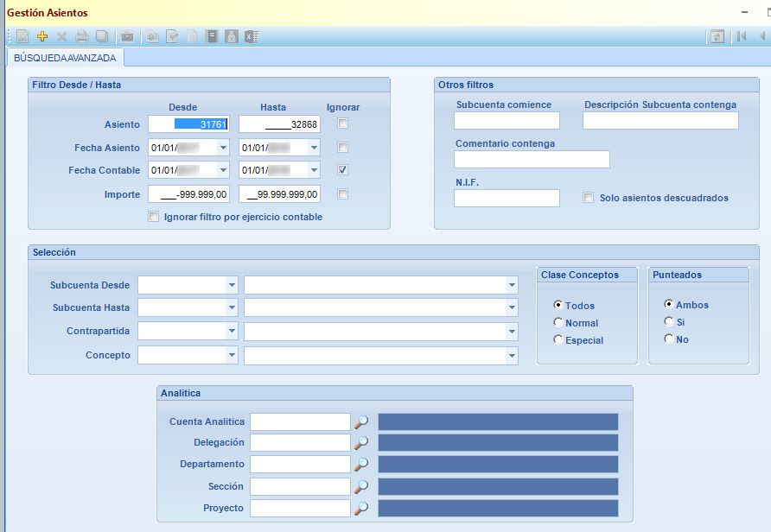Click Importe Hasta field 99.999.999,00
The image size is (771, 532).
pyautogui.click(x=279, y=194)
